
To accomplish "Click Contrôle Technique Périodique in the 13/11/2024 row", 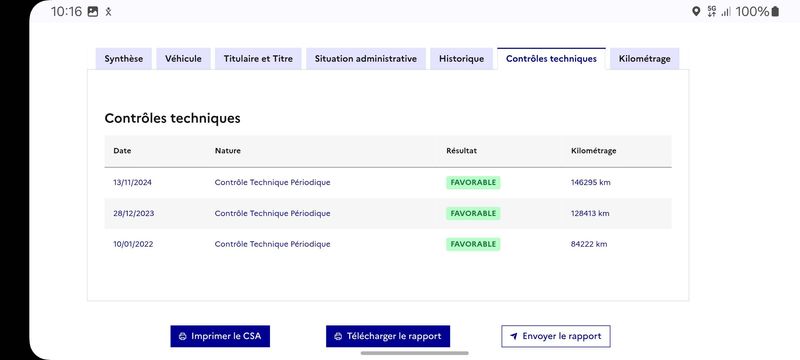I will [272, 183].
